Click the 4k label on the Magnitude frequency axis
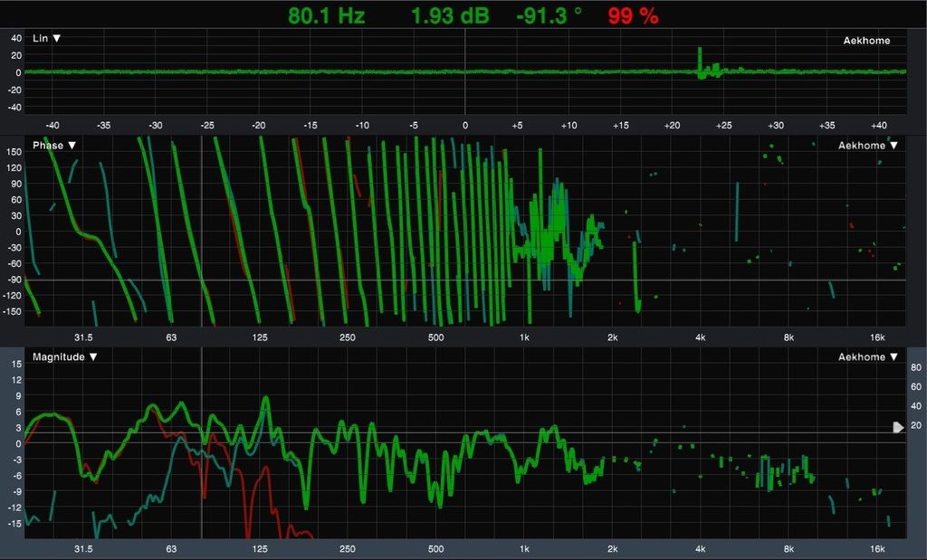This screenshot has width=927, height=560. click(x=701, y=549)
